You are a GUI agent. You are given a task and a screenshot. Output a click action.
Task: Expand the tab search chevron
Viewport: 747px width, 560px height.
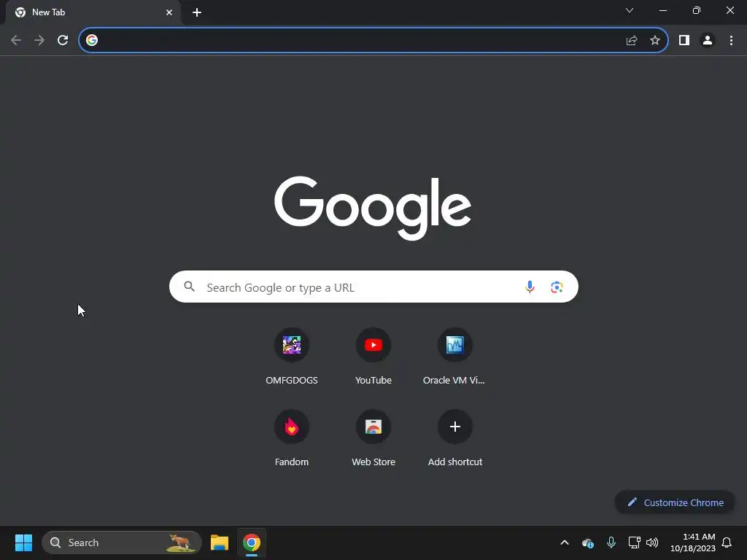click(x=630, y=10)
